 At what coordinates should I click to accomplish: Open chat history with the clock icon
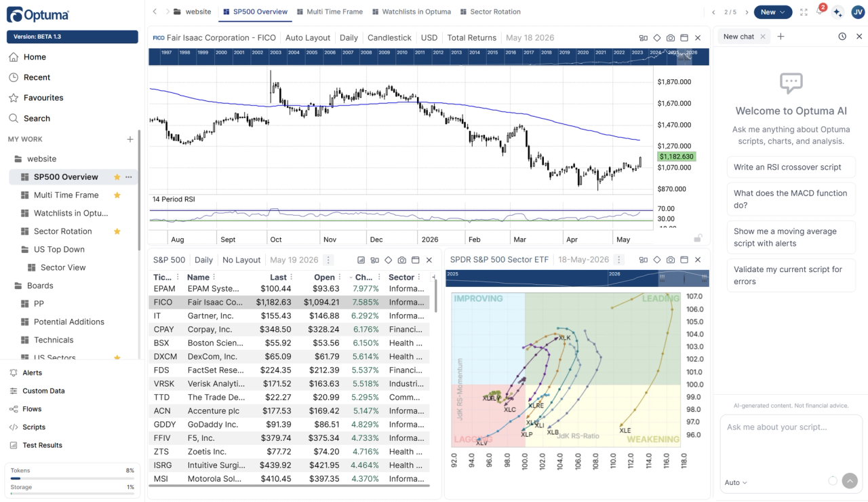click(842, 37)
